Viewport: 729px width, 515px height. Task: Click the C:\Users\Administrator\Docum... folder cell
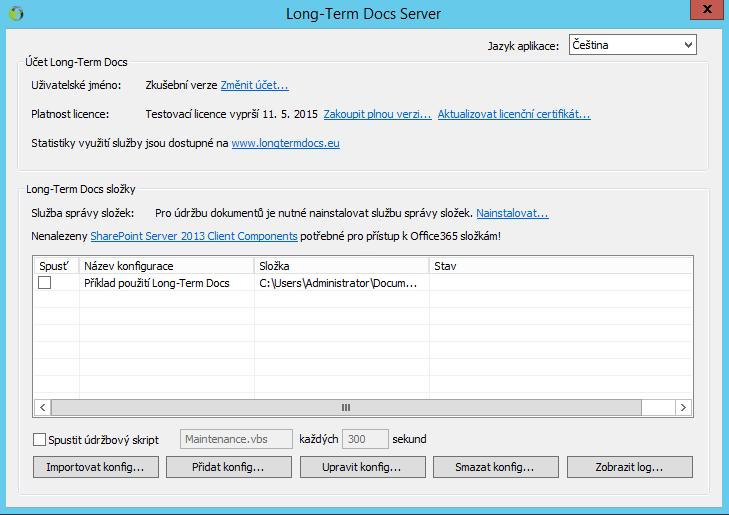click(x=338, y=283)
